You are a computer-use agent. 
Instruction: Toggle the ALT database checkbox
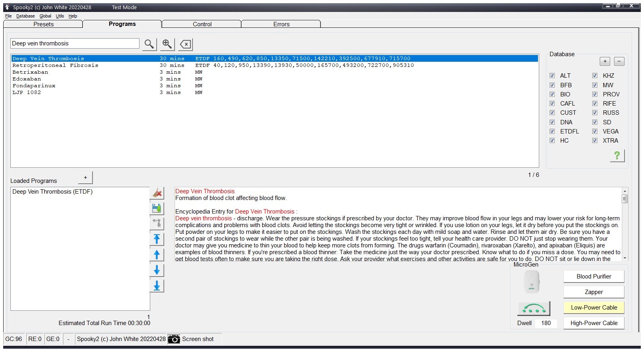coord(552,76)
